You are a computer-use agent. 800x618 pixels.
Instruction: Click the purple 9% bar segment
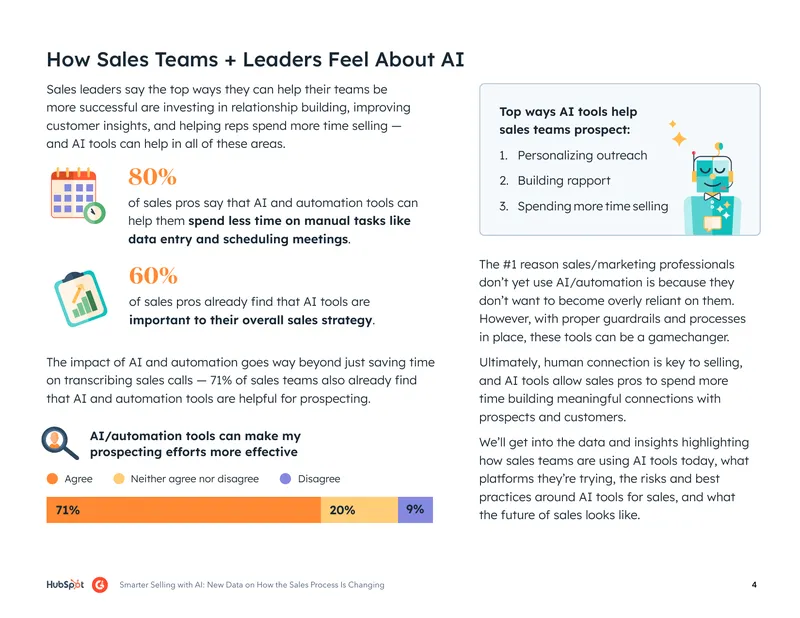[x=415, y=510]
